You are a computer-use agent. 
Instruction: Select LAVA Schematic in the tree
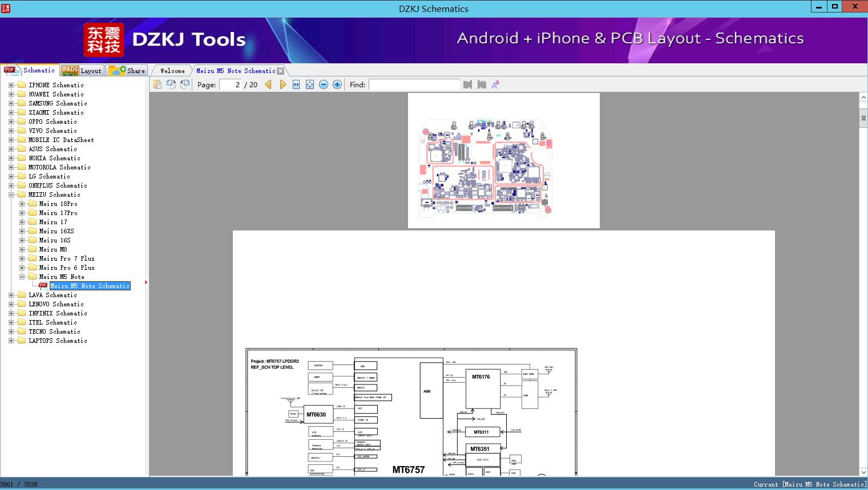coord(53,295)
